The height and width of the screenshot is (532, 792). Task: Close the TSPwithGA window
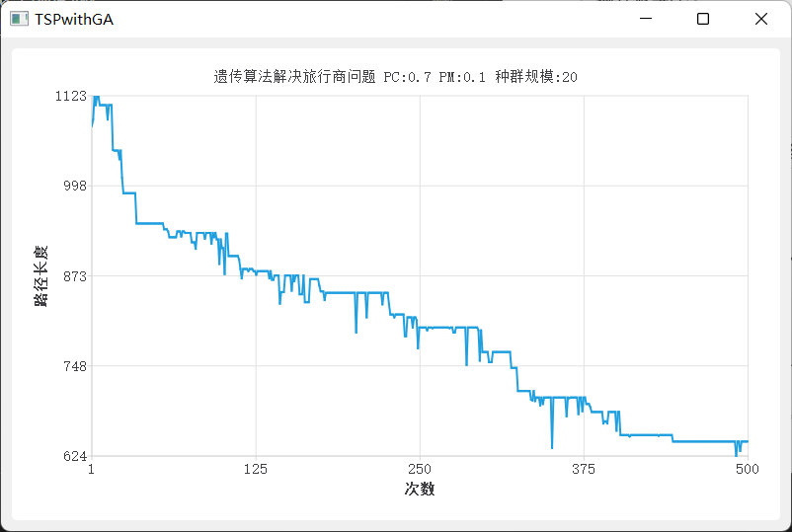click(760, 19)
